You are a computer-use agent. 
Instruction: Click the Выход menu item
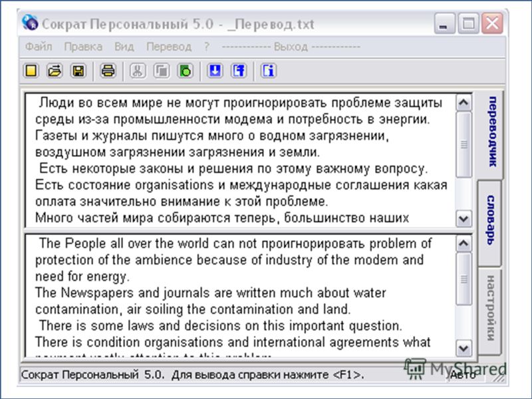[x=291, y=47]
